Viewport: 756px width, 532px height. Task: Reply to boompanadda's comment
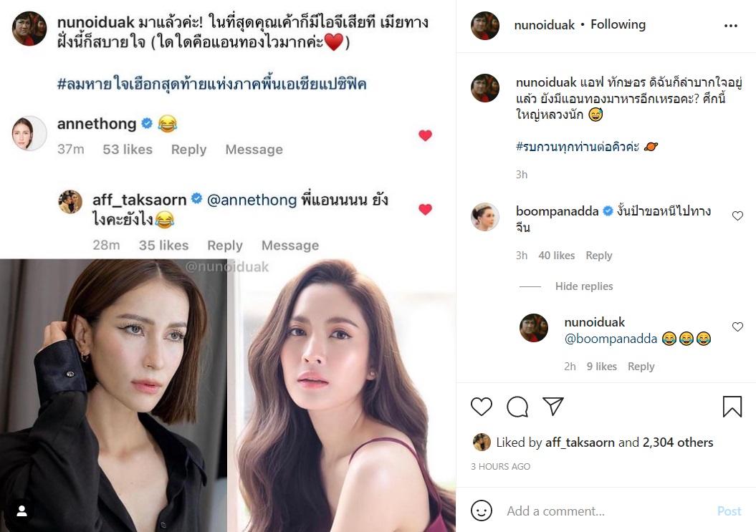tap(598, 256)
